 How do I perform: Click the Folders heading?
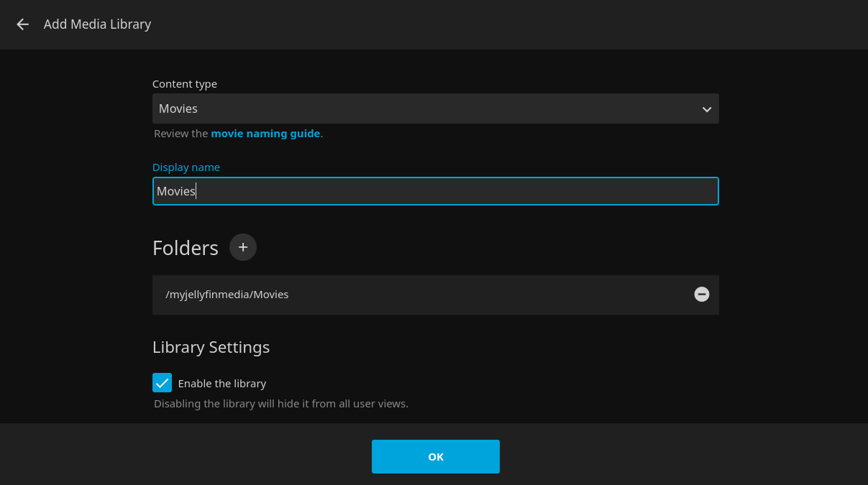pos(186,248)
